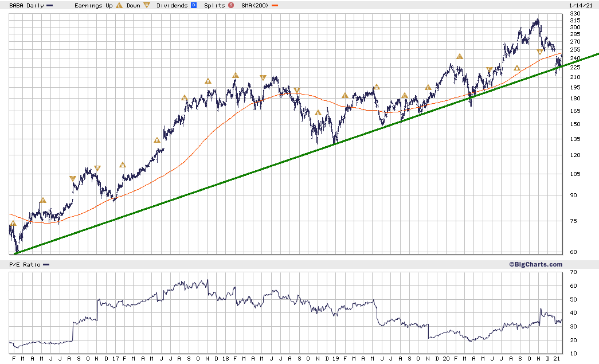Image resolution: width=599 pixels, height=364 pixels.
Task: Select the November 2020 earnings down marker
Action: click(x=540, y=52)
